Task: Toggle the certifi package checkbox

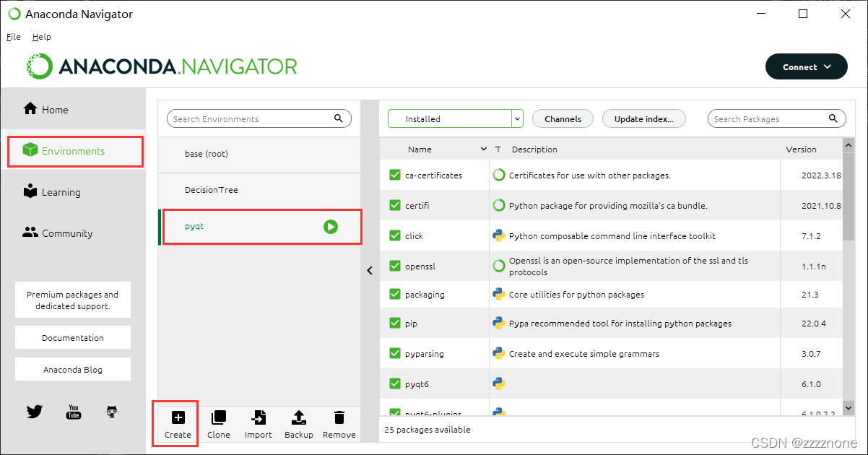Action: pos(394,205)
